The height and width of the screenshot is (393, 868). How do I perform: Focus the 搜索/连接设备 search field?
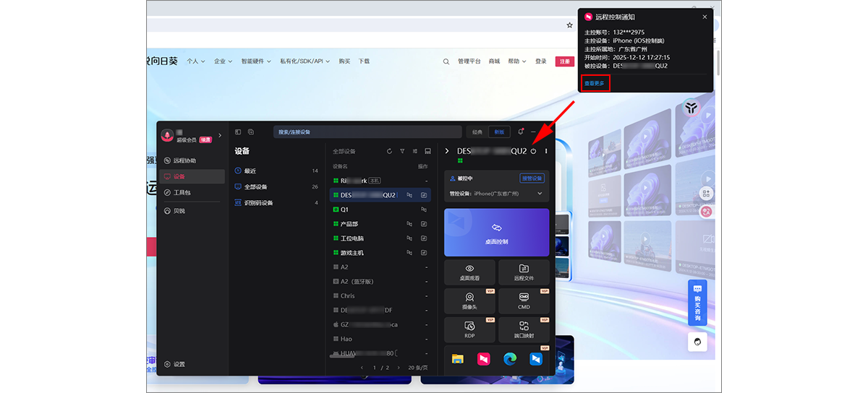click(367, 132)
